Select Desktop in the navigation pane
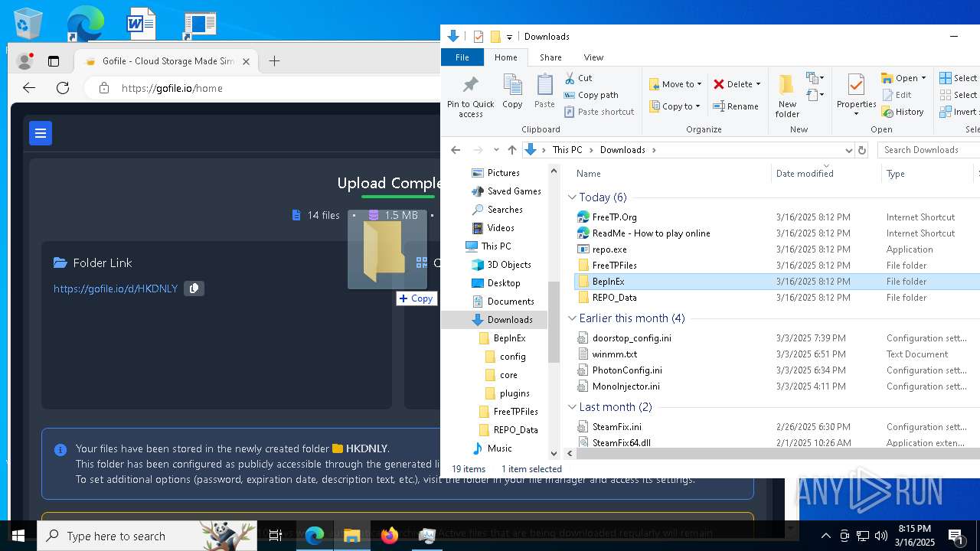 [x=503, y=283]
